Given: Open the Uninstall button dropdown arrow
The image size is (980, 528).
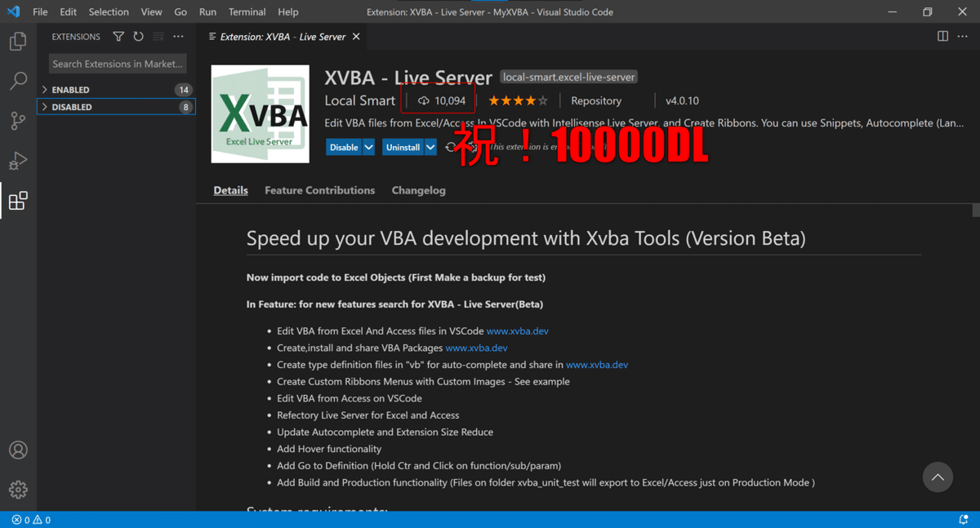Looking at the screenshot, I should coord(430,148).
